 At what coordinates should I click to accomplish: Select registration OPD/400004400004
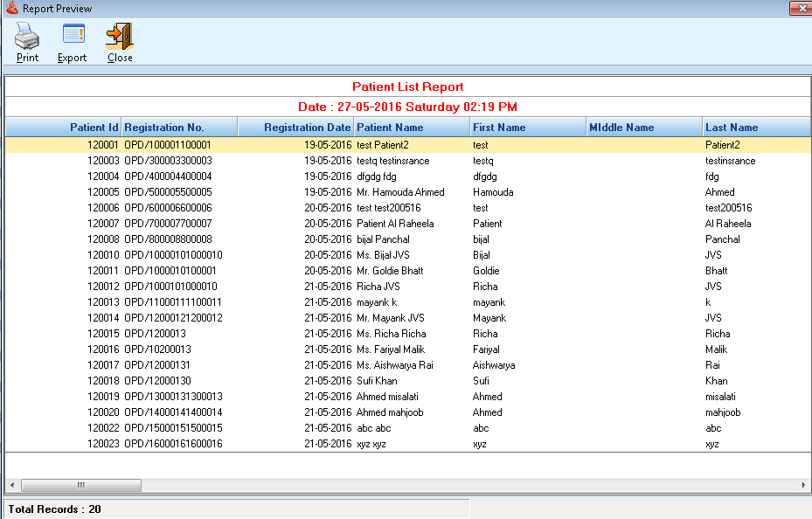tap(168, 176)
